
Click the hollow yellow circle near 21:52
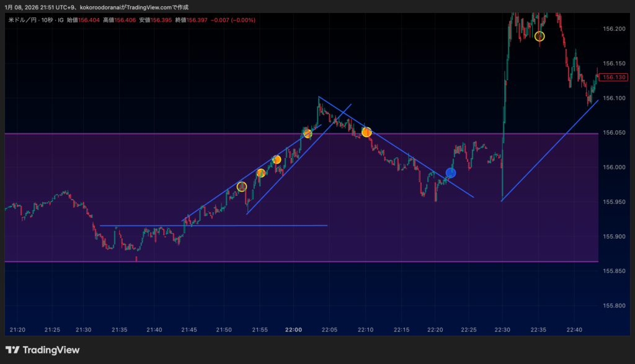(x=242, y=187)
